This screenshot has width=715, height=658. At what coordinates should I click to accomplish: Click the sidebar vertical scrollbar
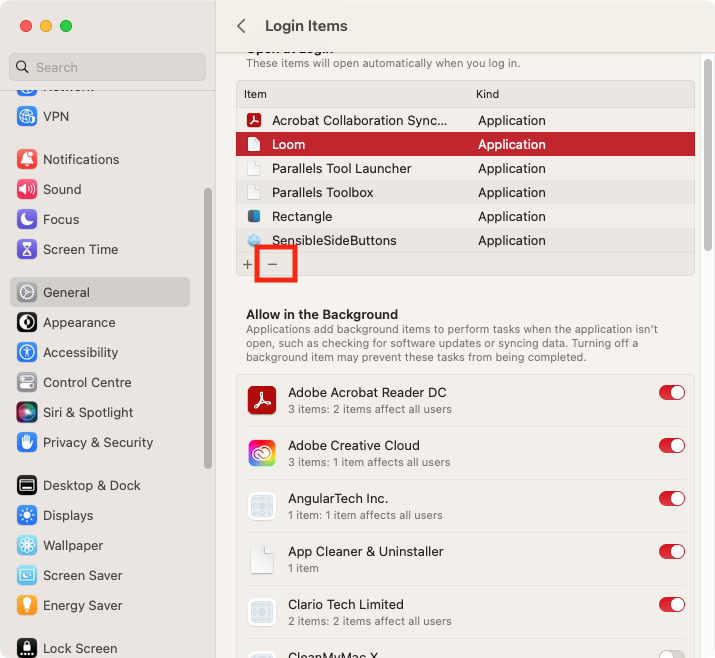pyautogui.click(x=208, y=328)
